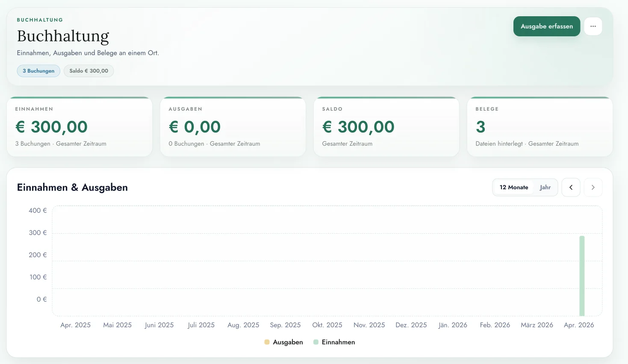This screenshot has width=628, height=364.
Task: Click the Apr. 2025 axis label
Action: tap(76, 325)
